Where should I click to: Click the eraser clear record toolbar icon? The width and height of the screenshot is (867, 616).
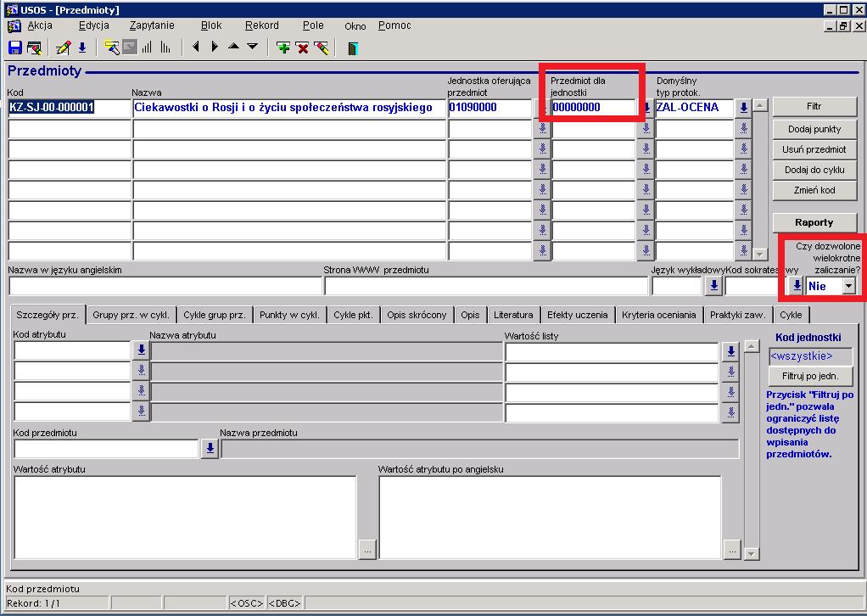(322, 48)
